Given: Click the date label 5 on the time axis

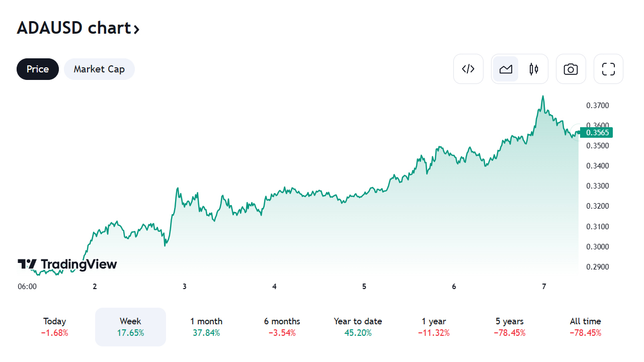Looking at the screenshot, I should (364, 287).
